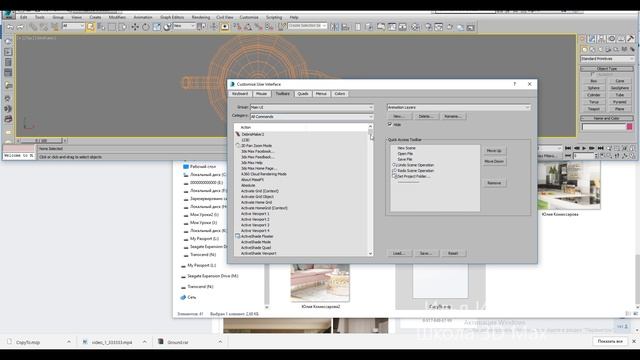Select the Lights category icon

(600, 49)
